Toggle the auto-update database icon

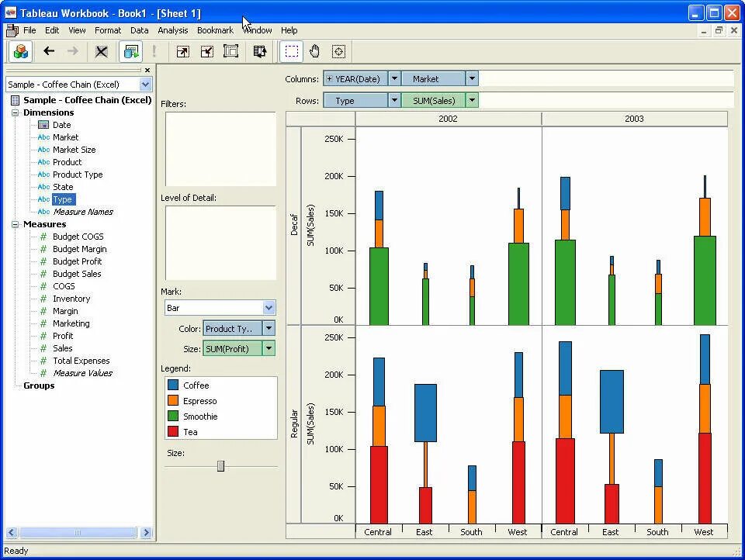(x=130, y=51)
